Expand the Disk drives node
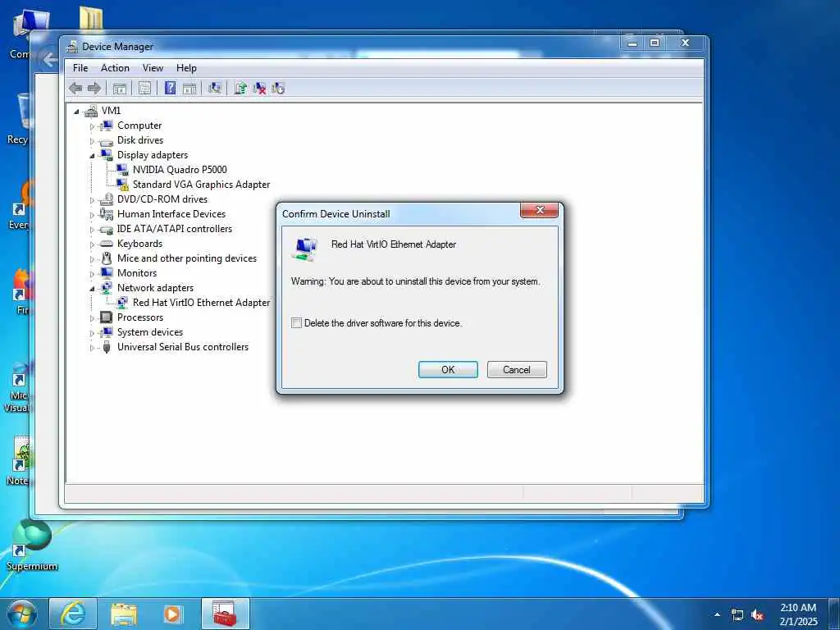The width and height of the screenshot is (840, 630). coord(92,141)
